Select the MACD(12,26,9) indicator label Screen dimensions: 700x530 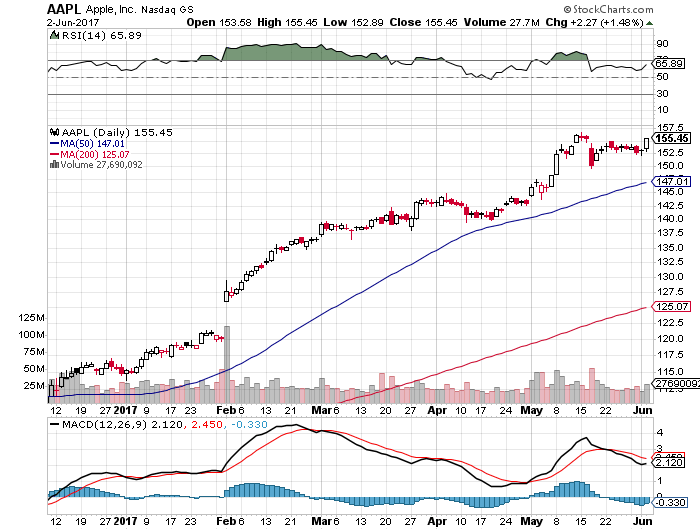[93, 427]
